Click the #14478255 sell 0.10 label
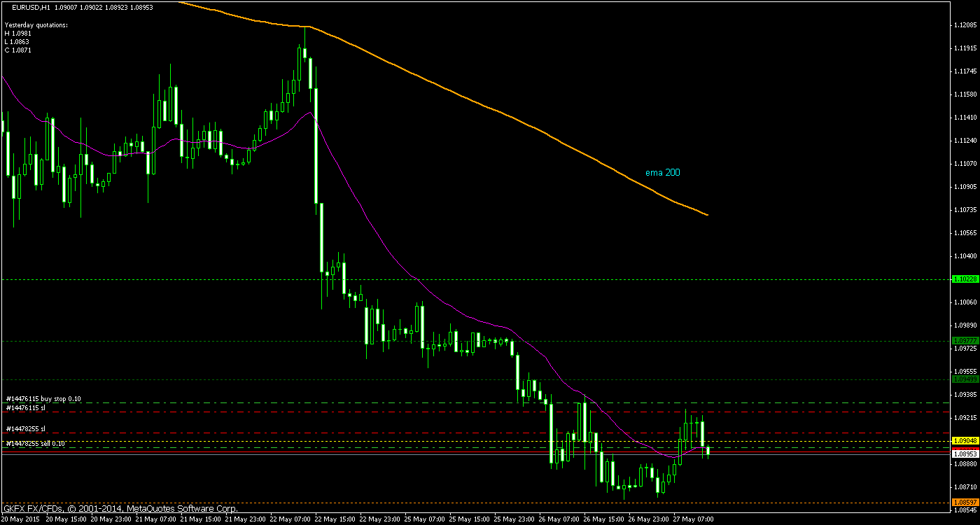Viewport: 980px width, 525px height. tap(35, 442)
